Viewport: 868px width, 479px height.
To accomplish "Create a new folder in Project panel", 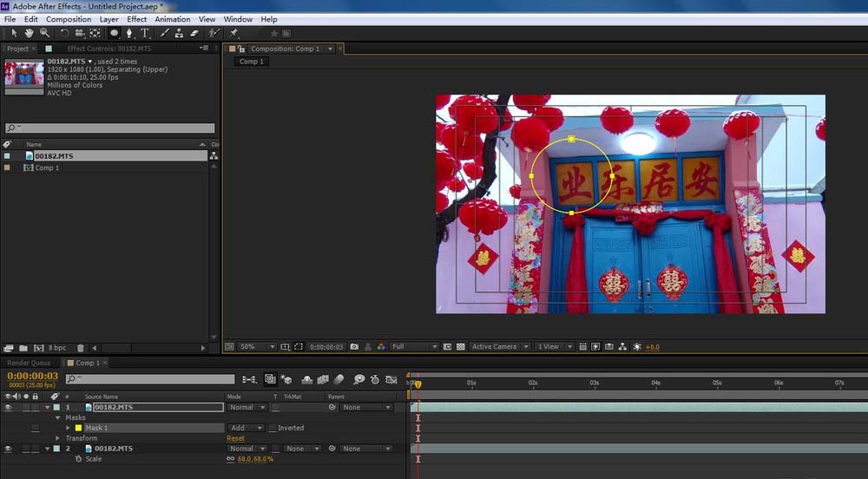I will [x=23, y=348].
